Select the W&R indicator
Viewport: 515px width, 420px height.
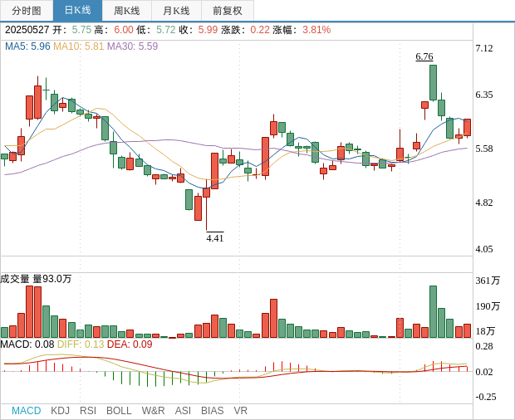[x=153, y=411]
